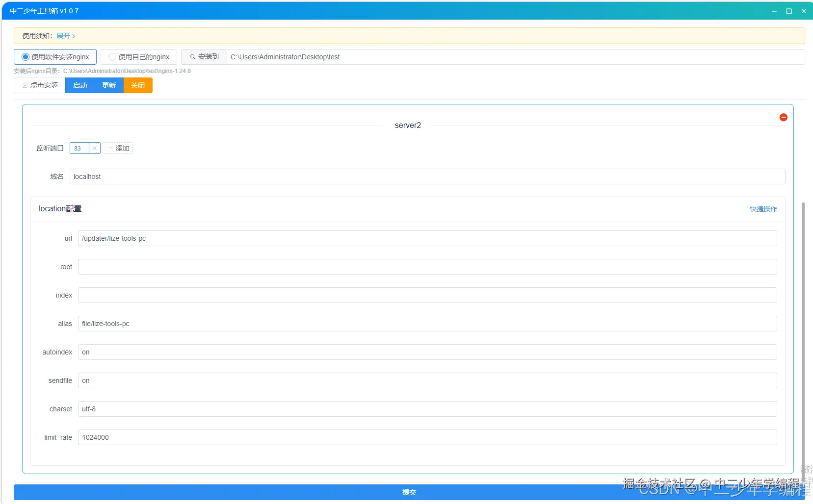Open the 快捷操作 link in location配置

(763, 209)
